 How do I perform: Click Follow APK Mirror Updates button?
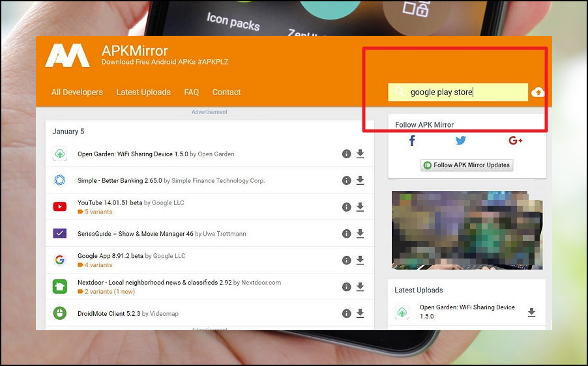tap(467, 165)
